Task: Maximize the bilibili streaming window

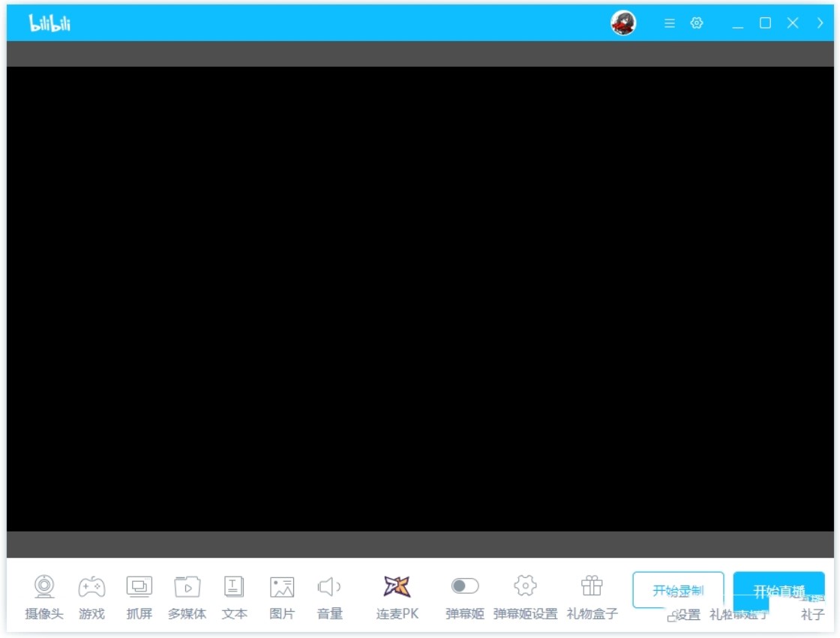Action: click(765, 23)
